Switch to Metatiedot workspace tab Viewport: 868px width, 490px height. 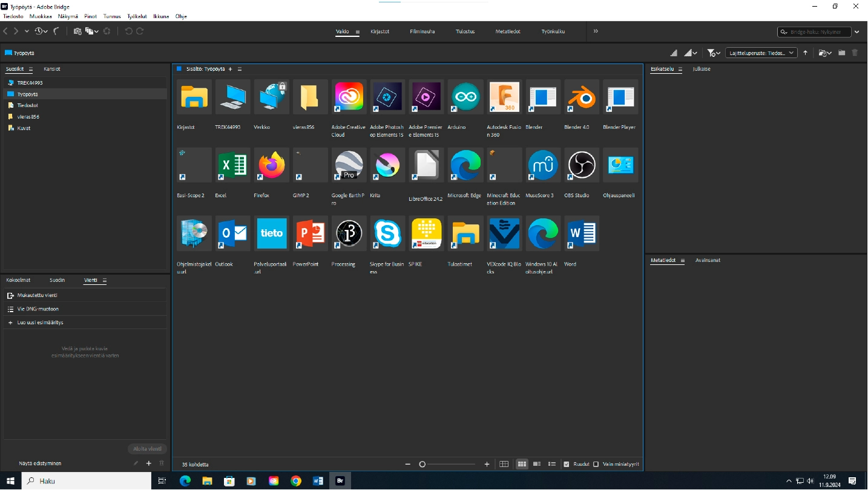[x=508, y=31]
